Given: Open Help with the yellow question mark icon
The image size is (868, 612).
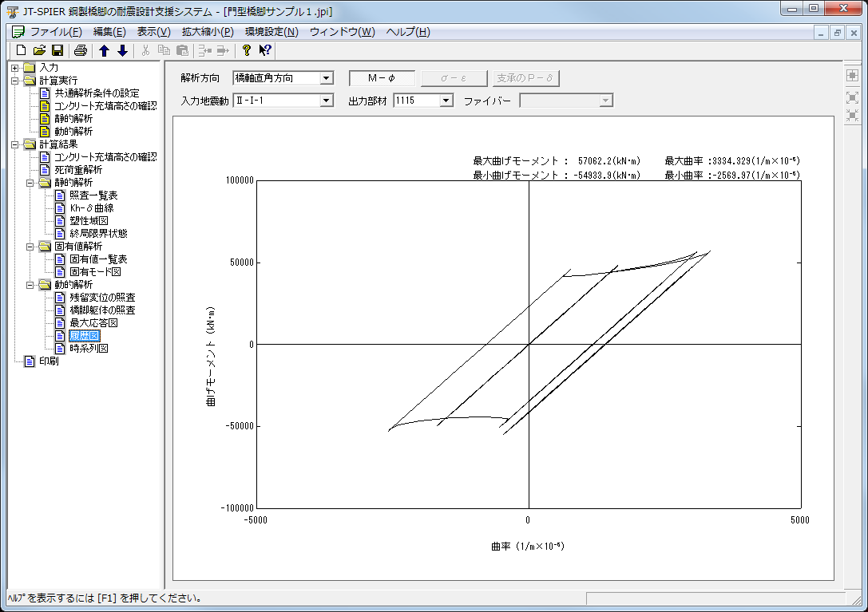Looking at the screenshot, I should [247, 51].
